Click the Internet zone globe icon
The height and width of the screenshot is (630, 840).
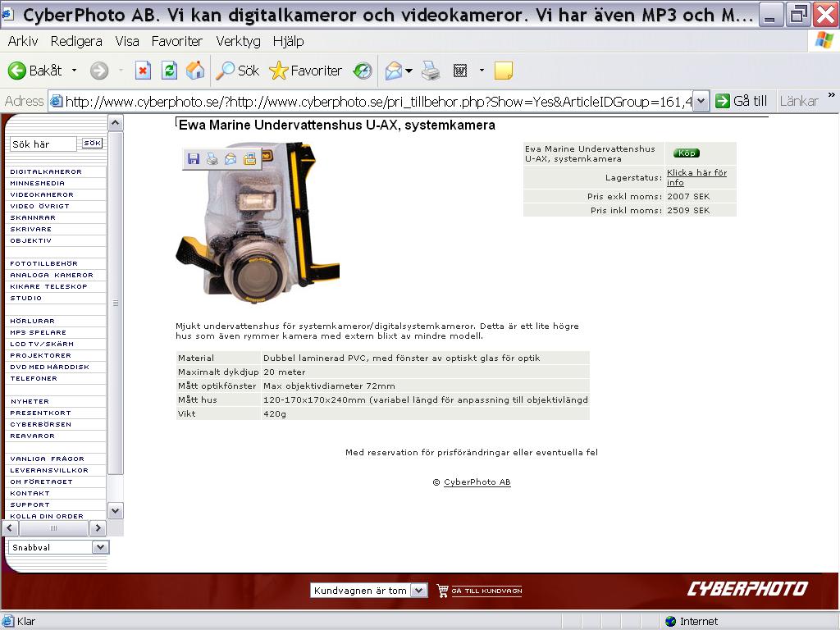point(670,622)
